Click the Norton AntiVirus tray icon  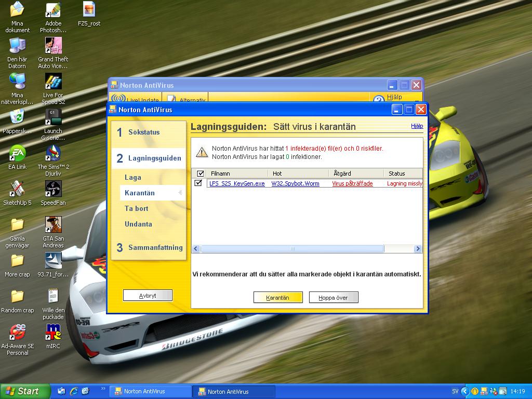click(484, 391)
